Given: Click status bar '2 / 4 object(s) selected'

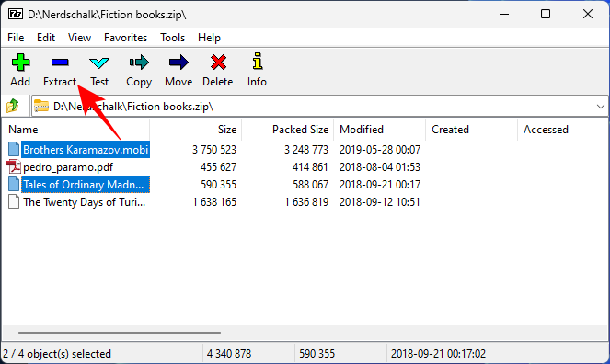Looking at the screenshot, I should click(57, 354).
